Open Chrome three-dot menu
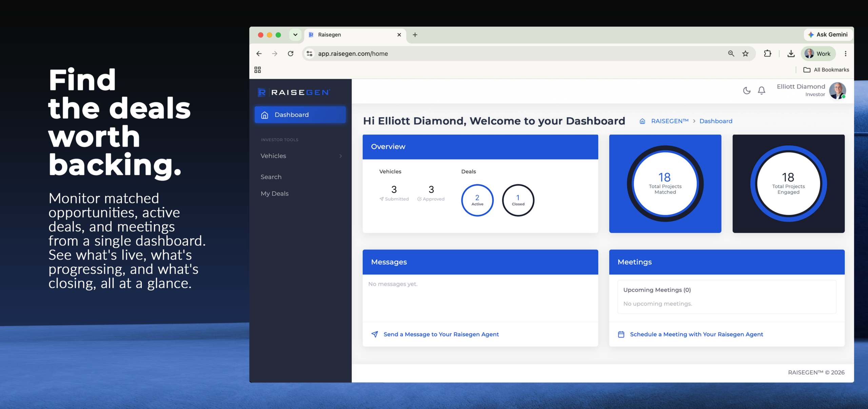Image resolution: width=868 pixels, height=409 pixels. [x=846, y=54]
